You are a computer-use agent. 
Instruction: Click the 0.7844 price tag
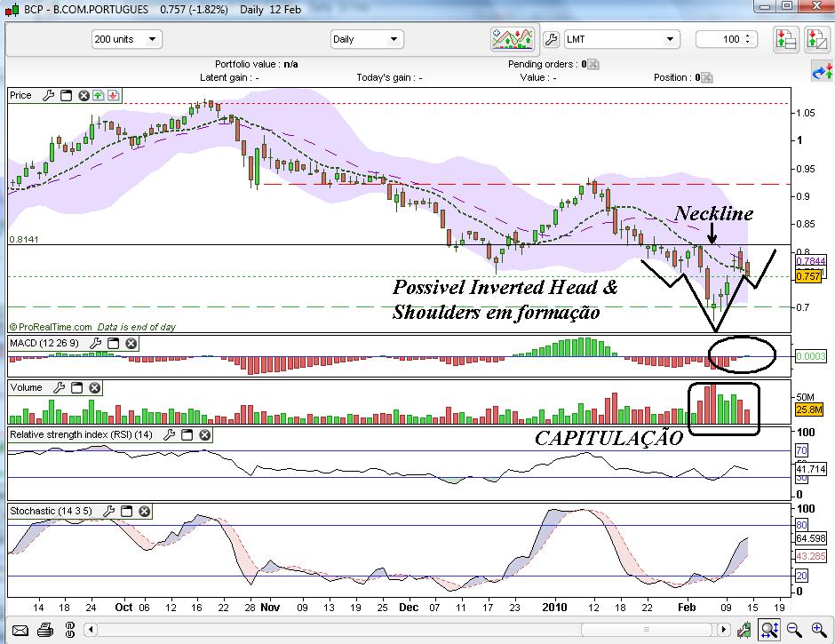pos(810,261)
